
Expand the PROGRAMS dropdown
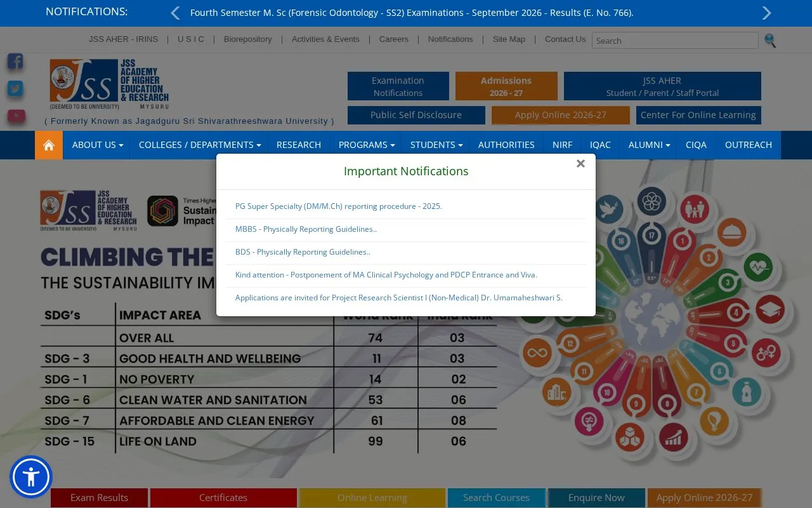pos(367,145)
